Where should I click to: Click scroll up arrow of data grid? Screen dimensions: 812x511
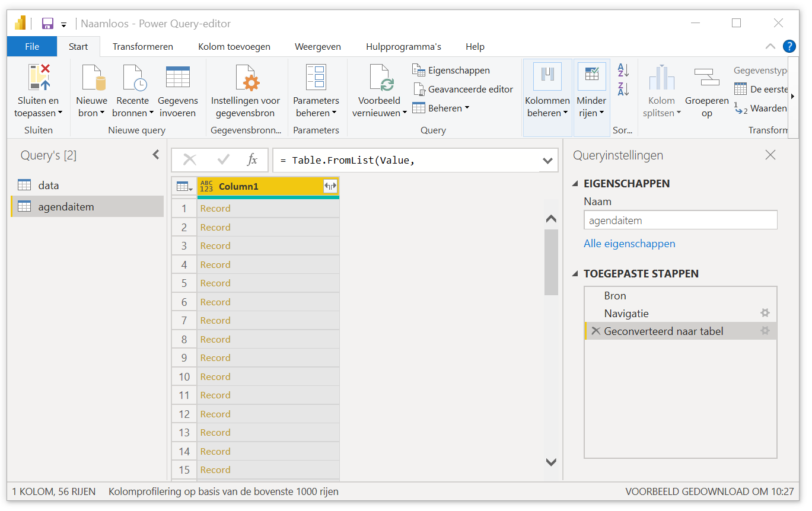click(x=551, y=219)
